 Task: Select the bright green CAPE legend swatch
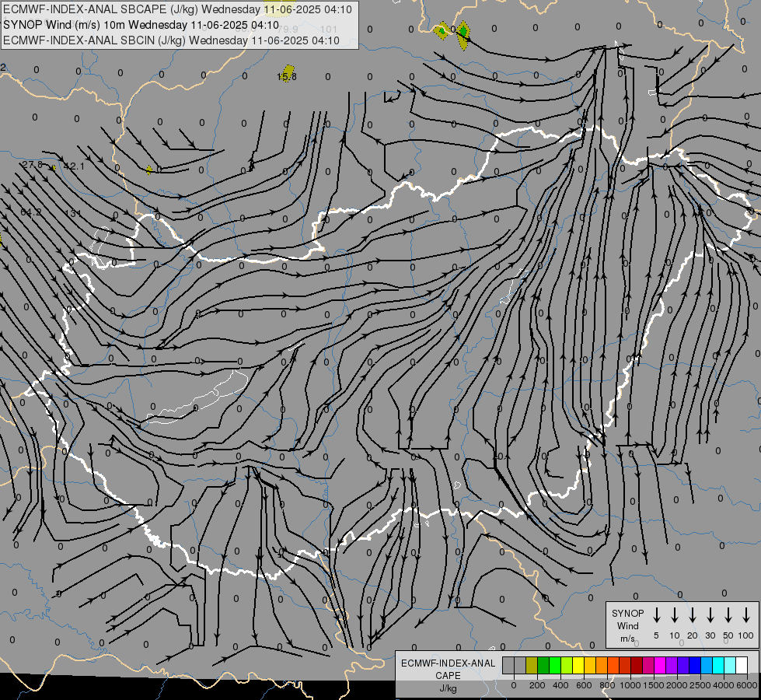(555, 666)
